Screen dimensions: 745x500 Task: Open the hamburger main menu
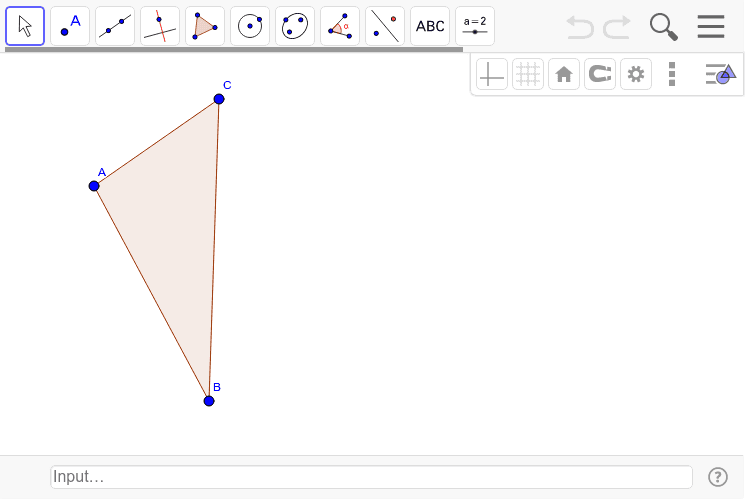(711, 27)
